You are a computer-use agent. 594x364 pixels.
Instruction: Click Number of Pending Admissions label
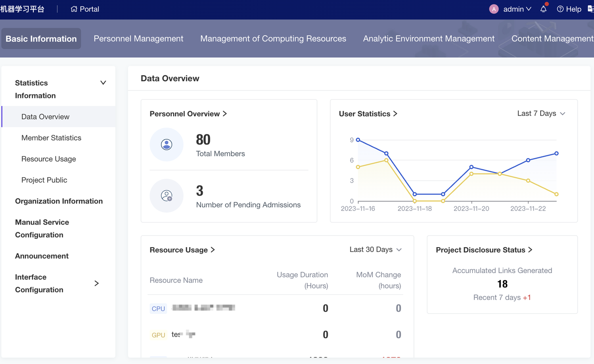click(x=248, y=205)
